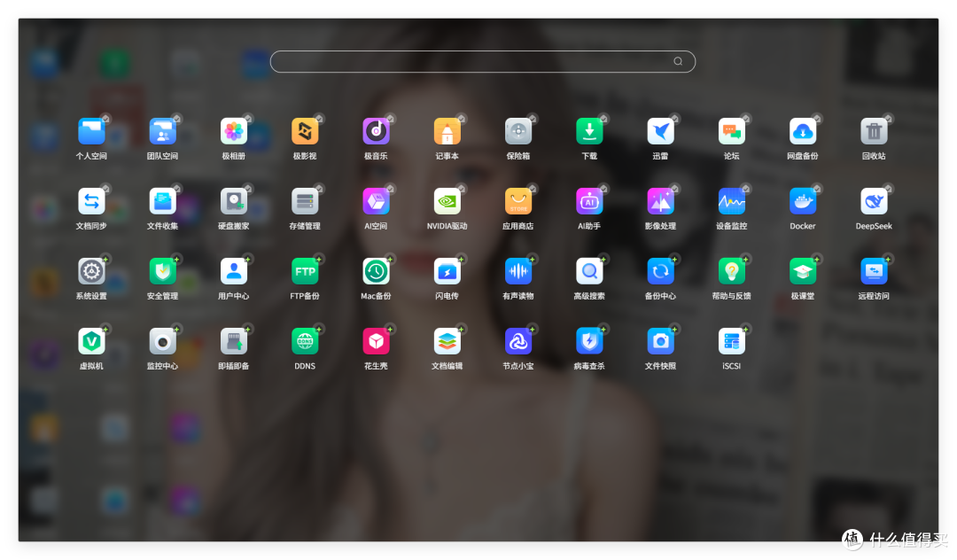Click plus badge on 系统设置
The width and height of the screenshot is (957, 560).
pyautogui.click(x=105, y=260)
